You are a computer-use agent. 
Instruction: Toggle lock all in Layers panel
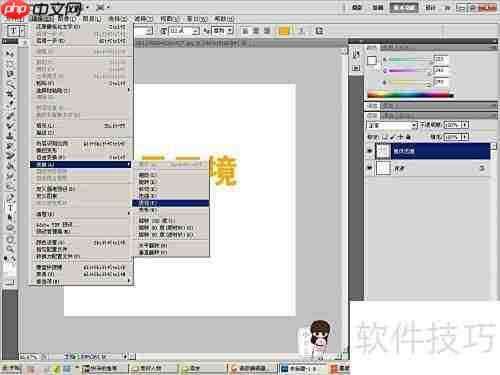coord(408,137)
